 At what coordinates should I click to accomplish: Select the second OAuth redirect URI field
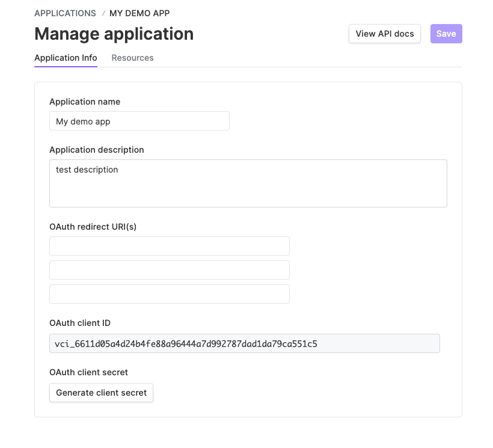coord(170,270)
